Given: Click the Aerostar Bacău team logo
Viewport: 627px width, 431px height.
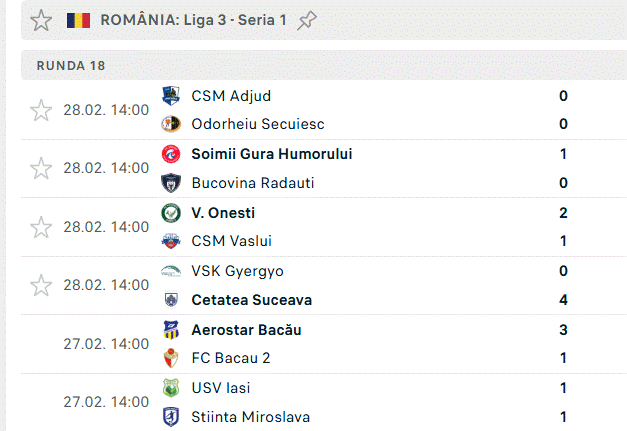Looking at the screenshot, I should pyautogui.click(x=171, y=330).
